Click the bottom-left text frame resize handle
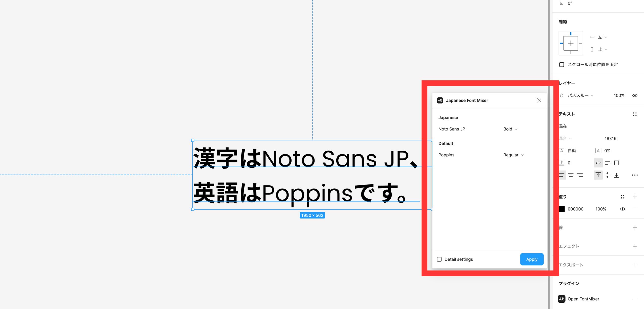644x309 pixels. click(x=193, y=209)
